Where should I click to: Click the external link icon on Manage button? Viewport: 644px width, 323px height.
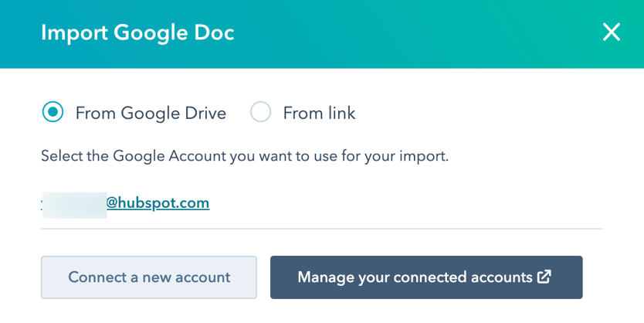click(x=544, y=277)
